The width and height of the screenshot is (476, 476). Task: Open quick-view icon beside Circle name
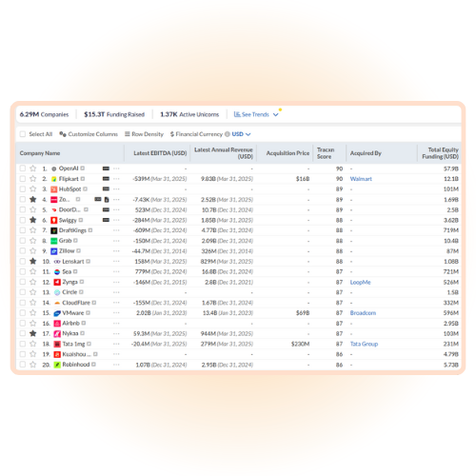click(x=81, y=292)
